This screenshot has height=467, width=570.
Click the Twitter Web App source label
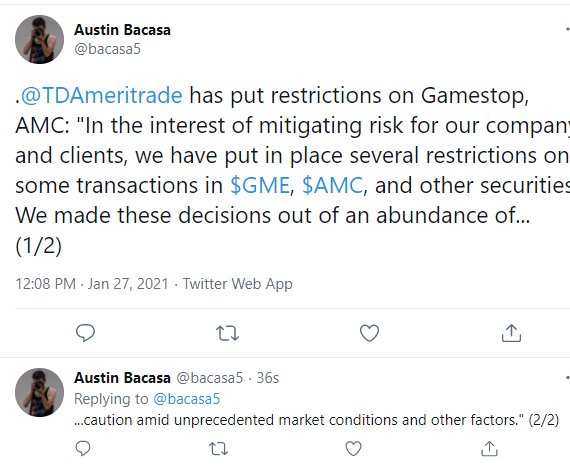(237, 284)
